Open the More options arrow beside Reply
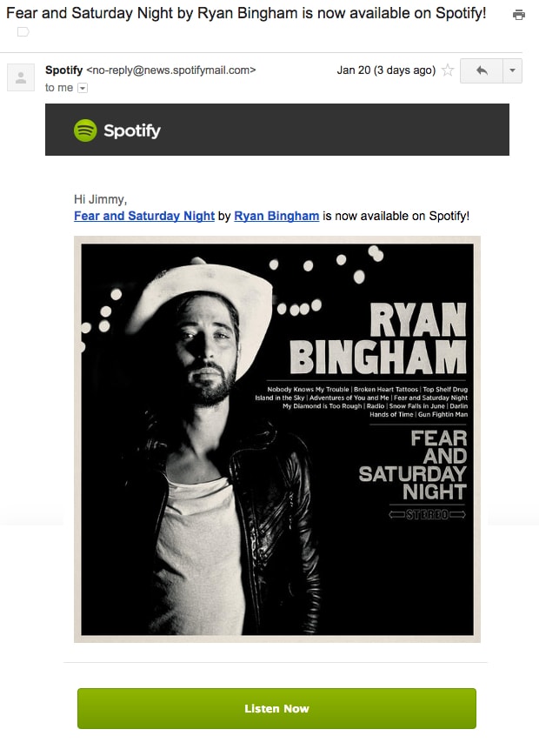Screen dimensions: 539x756 click(x=513, y=70)
